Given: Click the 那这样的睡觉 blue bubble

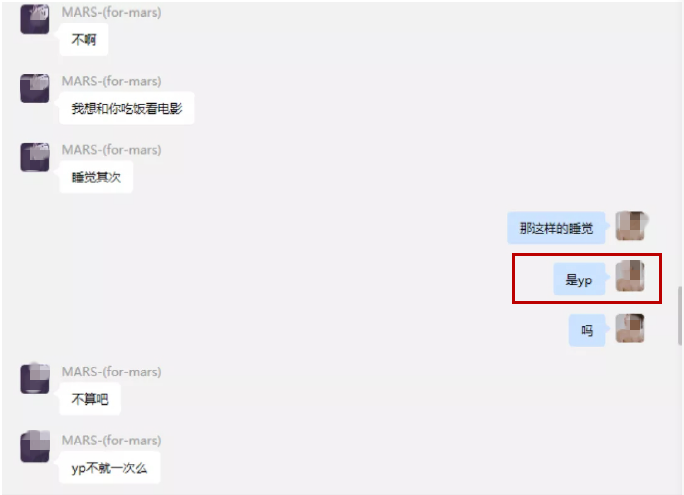Looking at the screenshot, I should (x=556, y=228).
